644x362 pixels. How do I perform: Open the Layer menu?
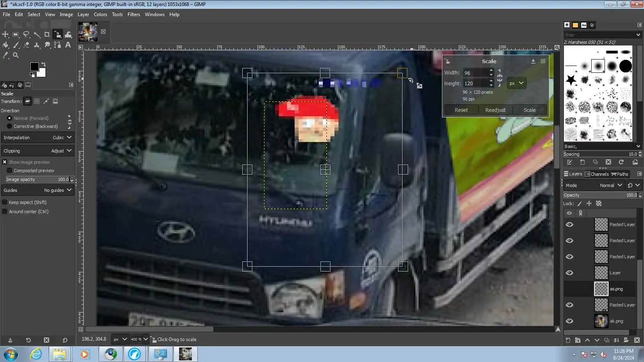pyautogui.click(x=83, y=14)
